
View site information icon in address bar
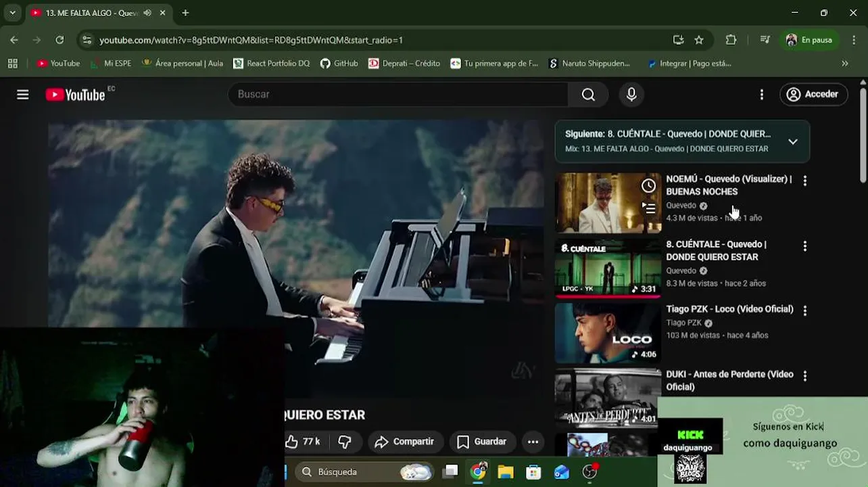(x=87, y=40)
